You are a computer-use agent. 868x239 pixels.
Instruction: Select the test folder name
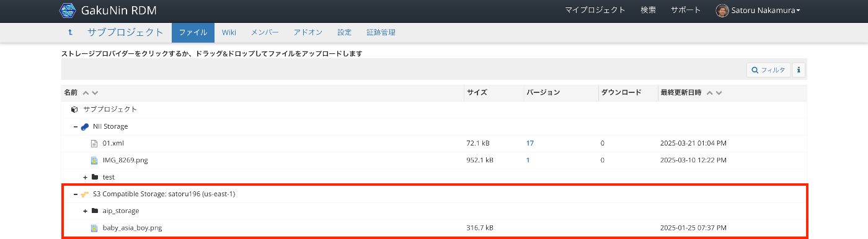[x=108, y=177]
